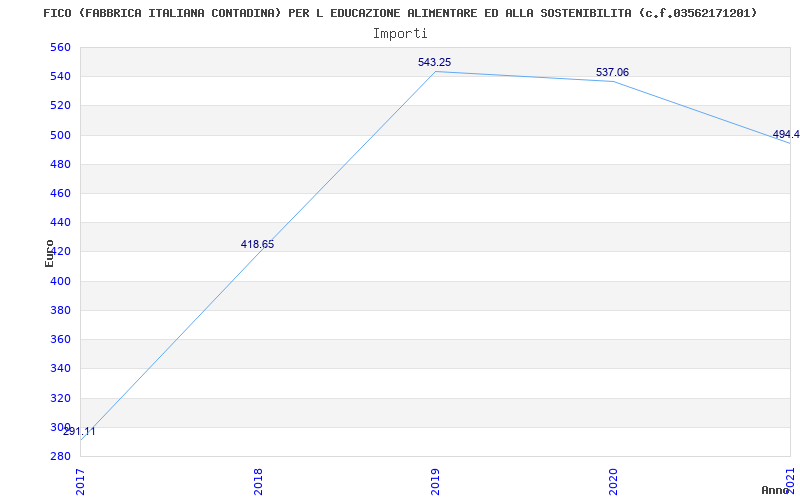Click the 291.11 data label at 2017
Image resolution: width=800 pixels, height=500 pixels.
click(79, 432)
